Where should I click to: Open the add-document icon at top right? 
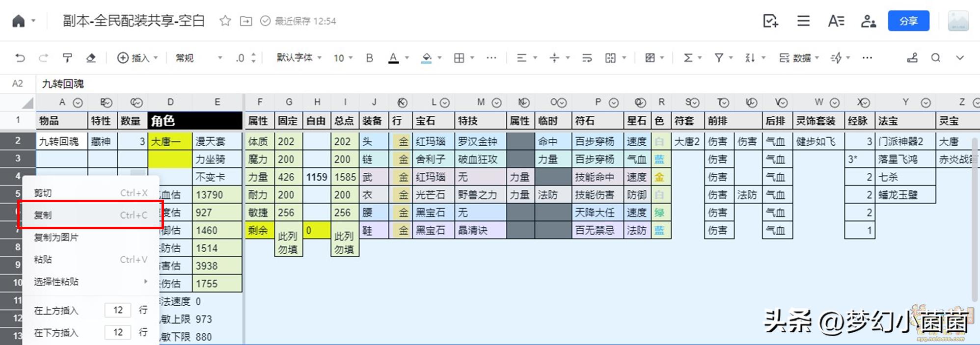(770, 21)
